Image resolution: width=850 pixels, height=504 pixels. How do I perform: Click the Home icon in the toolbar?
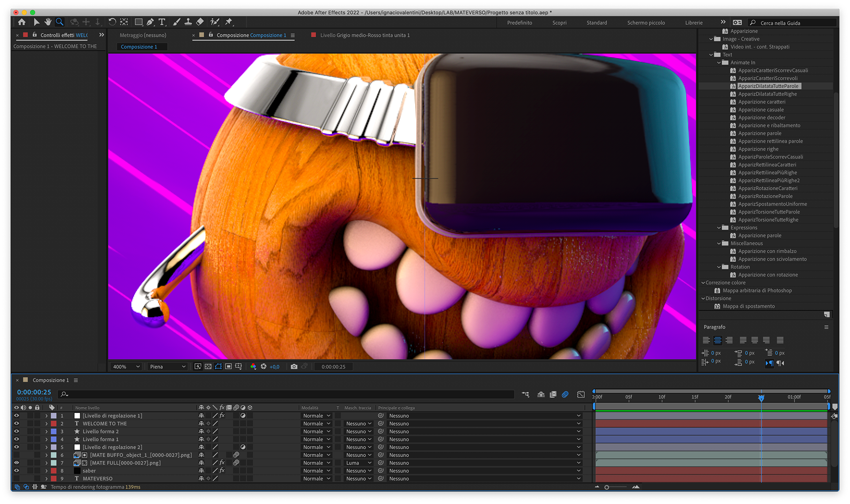[x=22, y=22]
